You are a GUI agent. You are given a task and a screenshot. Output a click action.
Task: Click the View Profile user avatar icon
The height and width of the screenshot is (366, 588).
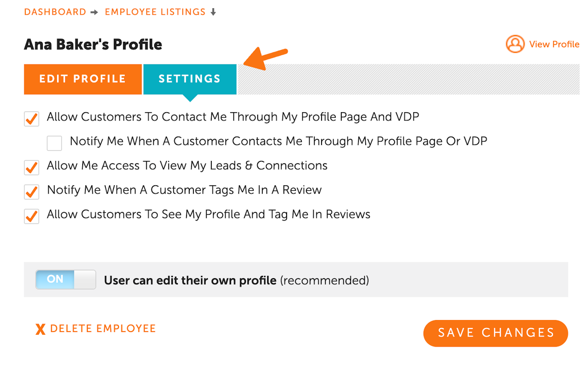click(515, 44)
